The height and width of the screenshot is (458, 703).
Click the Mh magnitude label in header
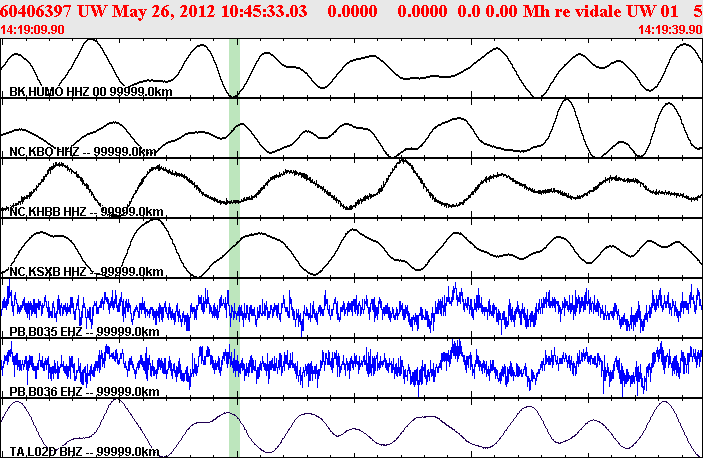click(536, 11)
